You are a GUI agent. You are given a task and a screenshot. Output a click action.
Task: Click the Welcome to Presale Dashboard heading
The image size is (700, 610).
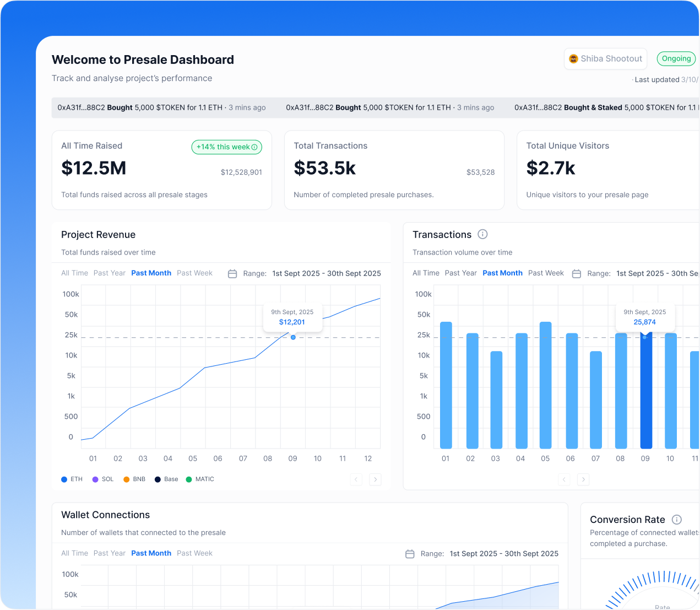143,60
